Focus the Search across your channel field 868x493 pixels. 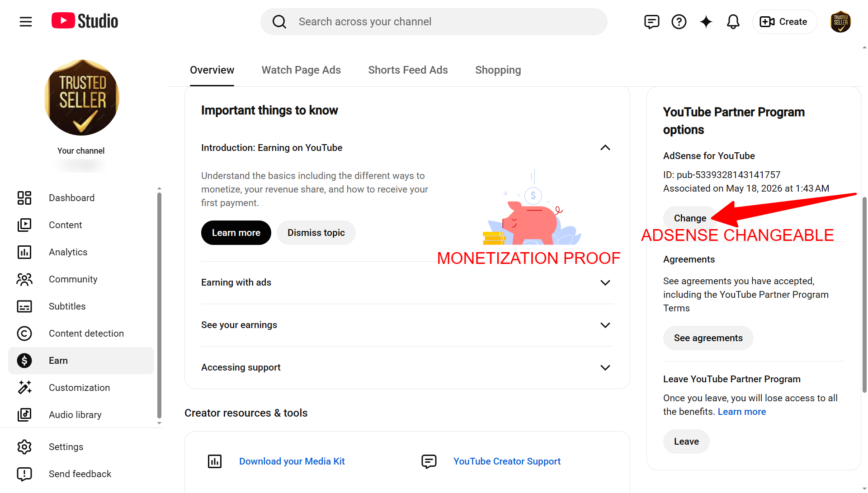[x=434, y=22]
